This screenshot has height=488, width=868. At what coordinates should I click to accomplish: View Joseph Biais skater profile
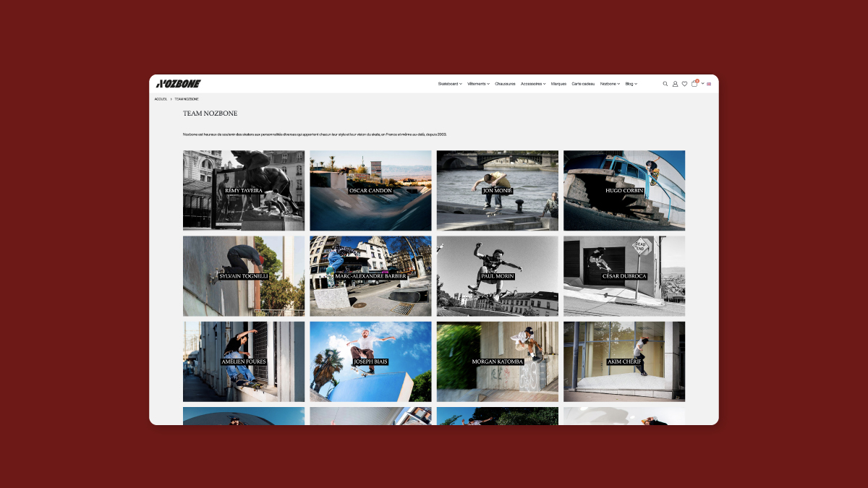(x=370, y=361)
